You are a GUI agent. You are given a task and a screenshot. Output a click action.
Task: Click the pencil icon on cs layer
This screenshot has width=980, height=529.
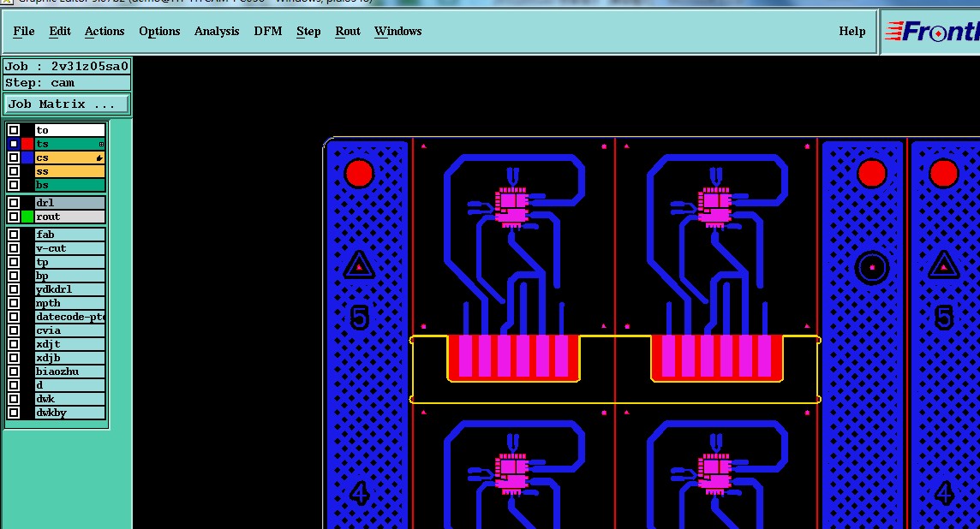pos(99,158)
